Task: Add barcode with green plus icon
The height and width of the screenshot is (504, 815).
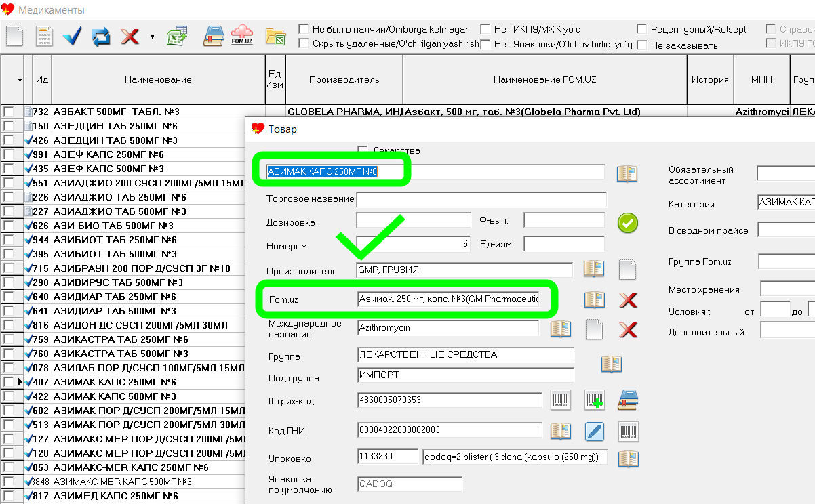Action: pyautogui.click(x=595, y=400)
